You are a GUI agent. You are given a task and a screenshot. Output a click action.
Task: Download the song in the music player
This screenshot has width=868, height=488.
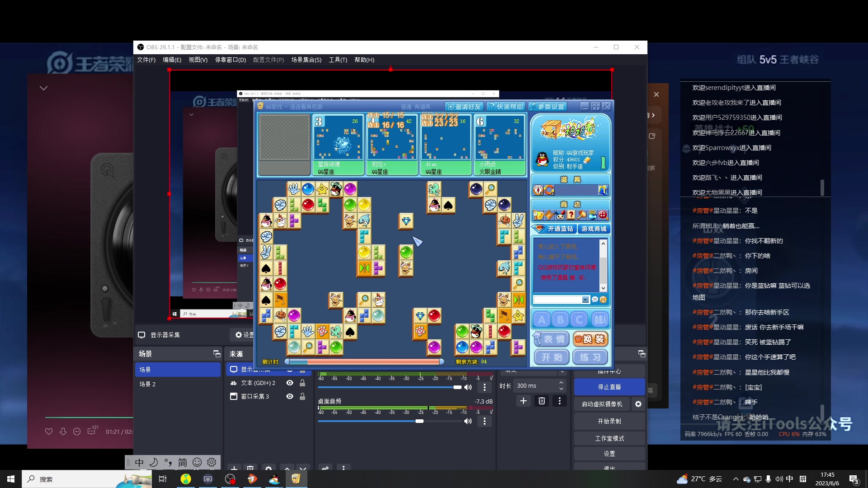point(63,432)
